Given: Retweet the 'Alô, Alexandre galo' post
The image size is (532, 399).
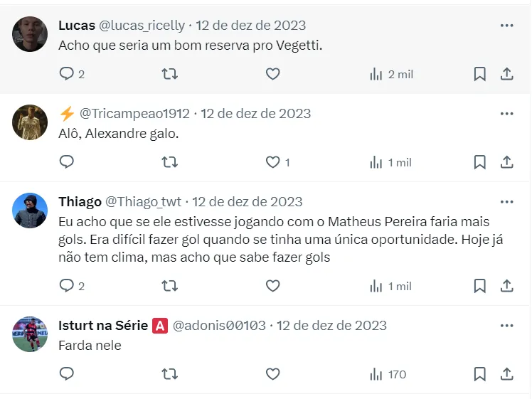Looking at the screenshot, I should point(170,162).
